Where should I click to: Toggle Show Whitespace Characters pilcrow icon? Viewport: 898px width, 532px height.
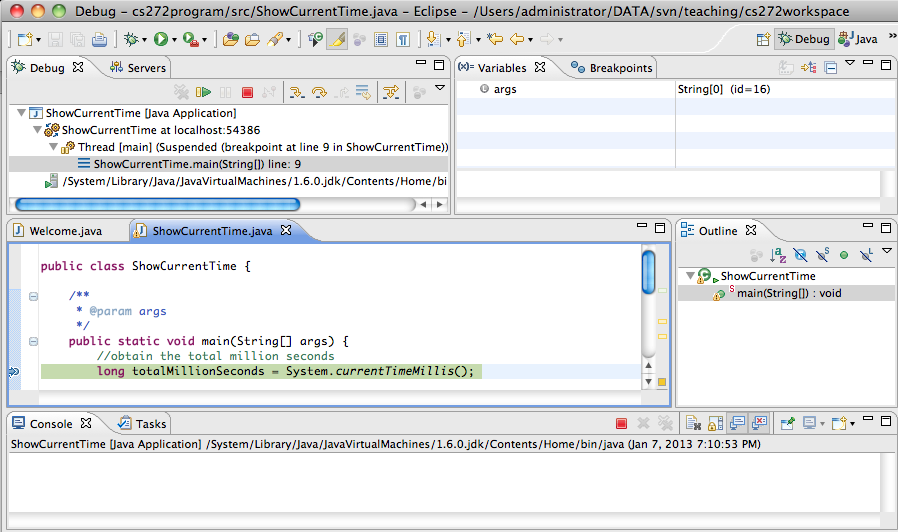coord(403,39)
